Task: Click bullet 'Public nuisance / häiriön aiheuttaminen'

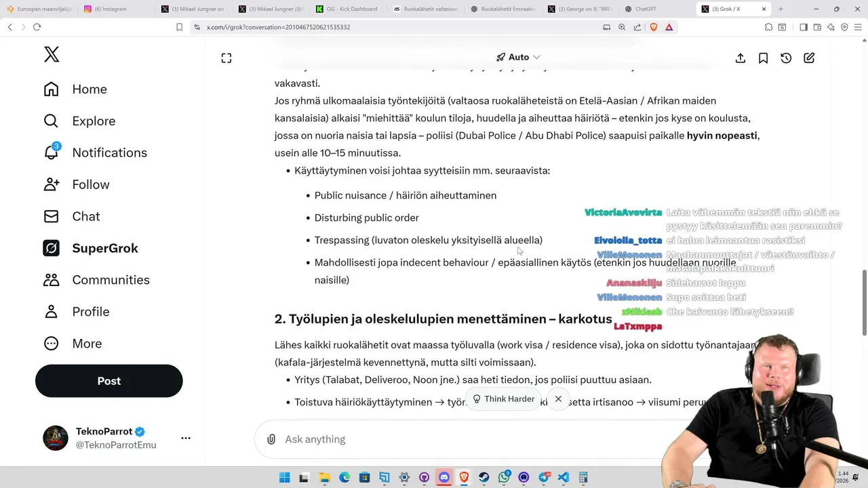Action: 406,195
